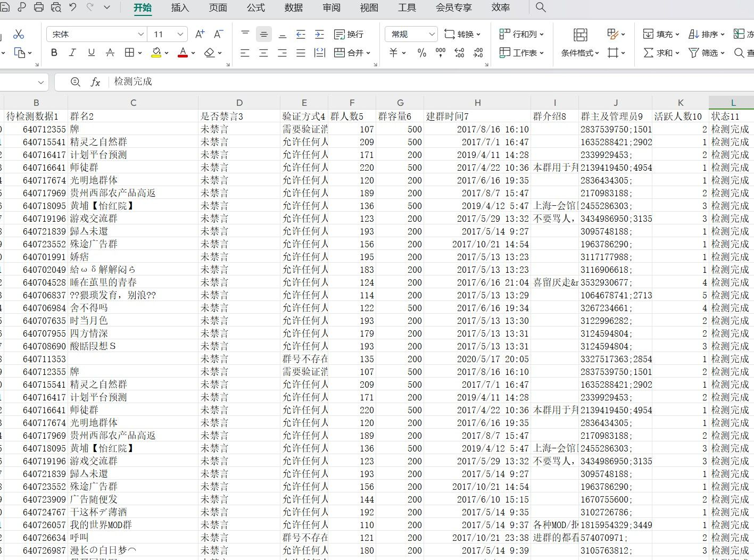Click the eraser clear format icon
Image resolution: width=754 pixels, height=560 pixels.
point(209,53)
